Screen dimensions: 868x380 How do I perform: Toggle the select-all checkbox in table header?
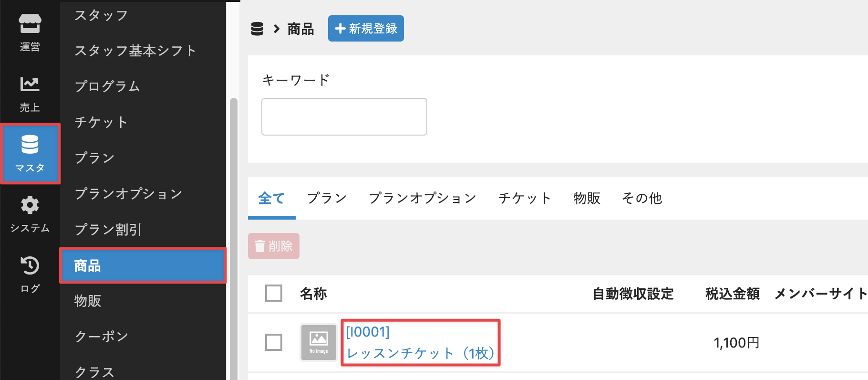pyautogui.click(x=274, y=293)
